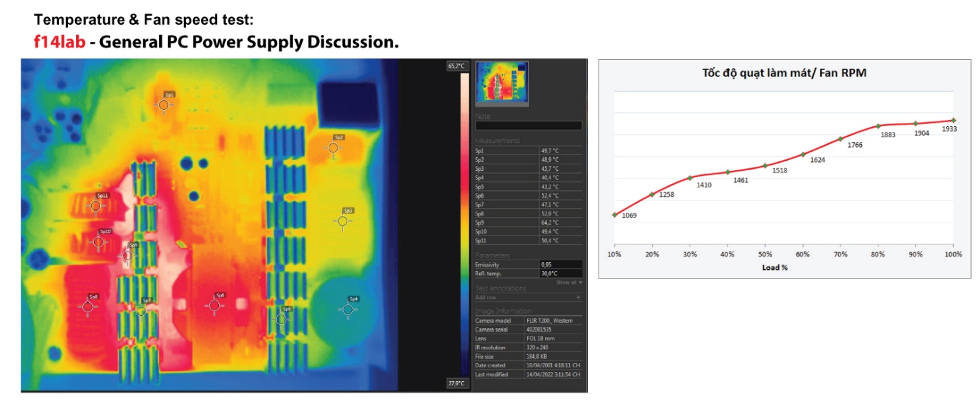Click the 65,2°C maximum scale label

tap(456, 66)
